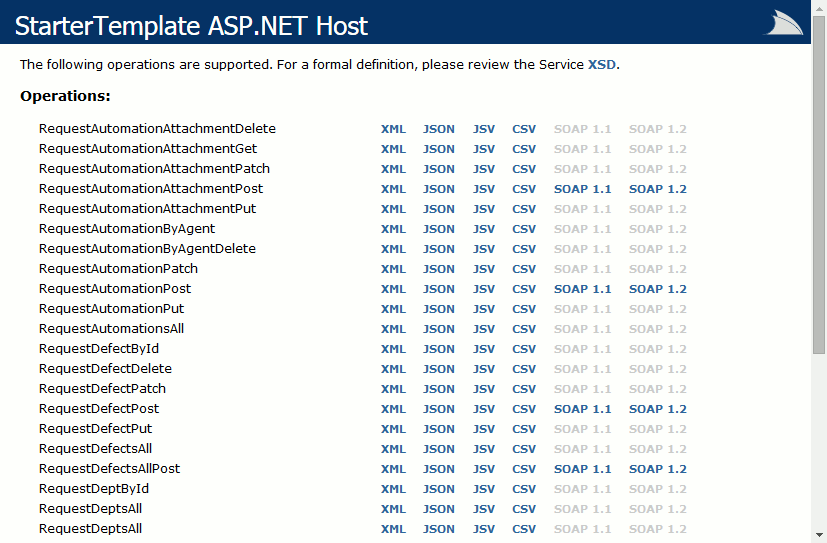Open SOAP 1.2 link for RequestAutomationAttachmentPost

point(657,189)
